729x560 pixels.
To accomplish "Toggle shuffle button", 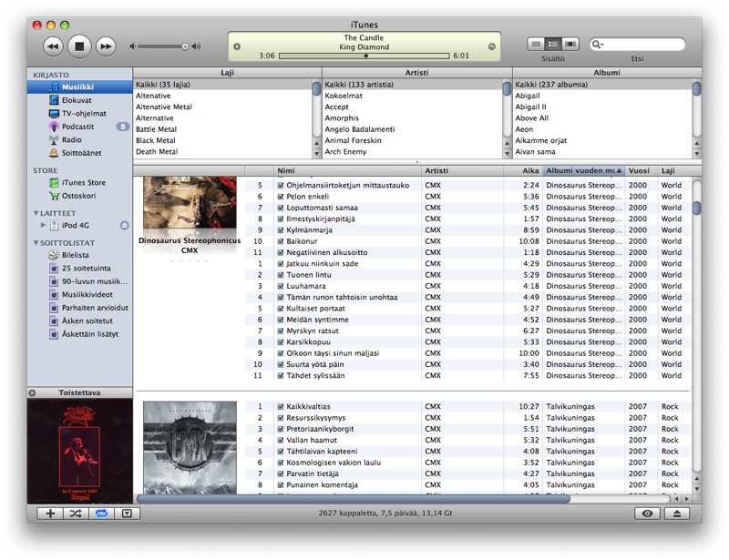I will point(76,513).
